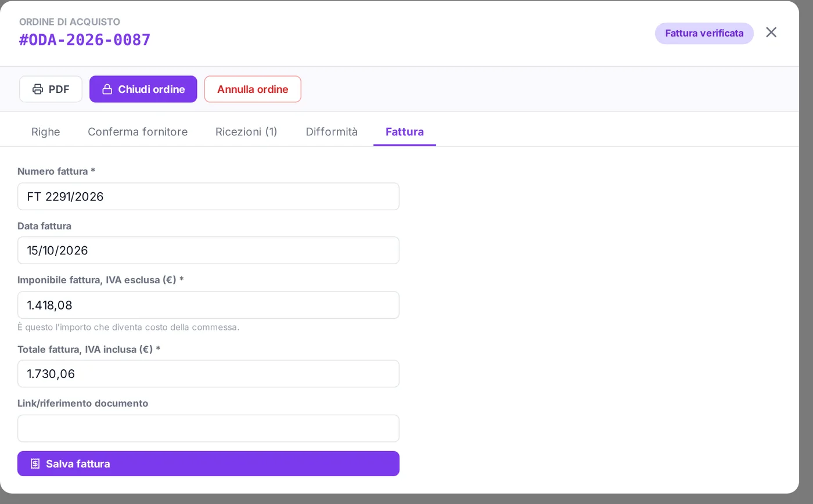
Task: Select the Fattura tab
Action: pyautogui.click(x=405, y=132)
